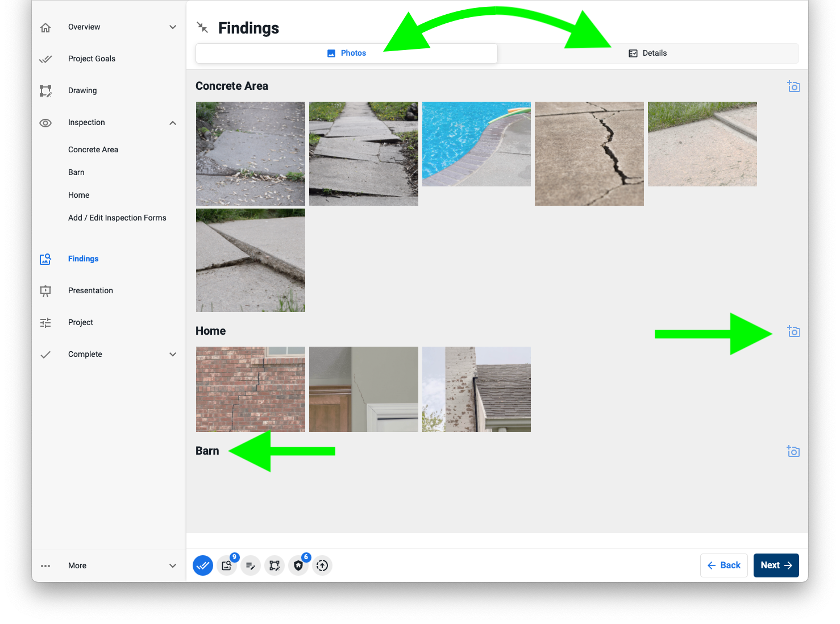Click the Complete checkmark icon
840x624 pixels.
click(45, 355)
